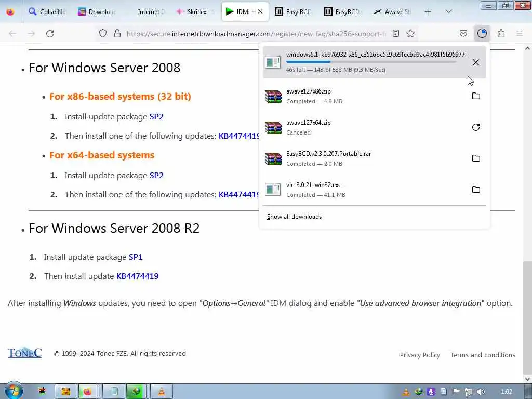
Task: Retry the canceled awave127x64.zip download
Action: 476,127
